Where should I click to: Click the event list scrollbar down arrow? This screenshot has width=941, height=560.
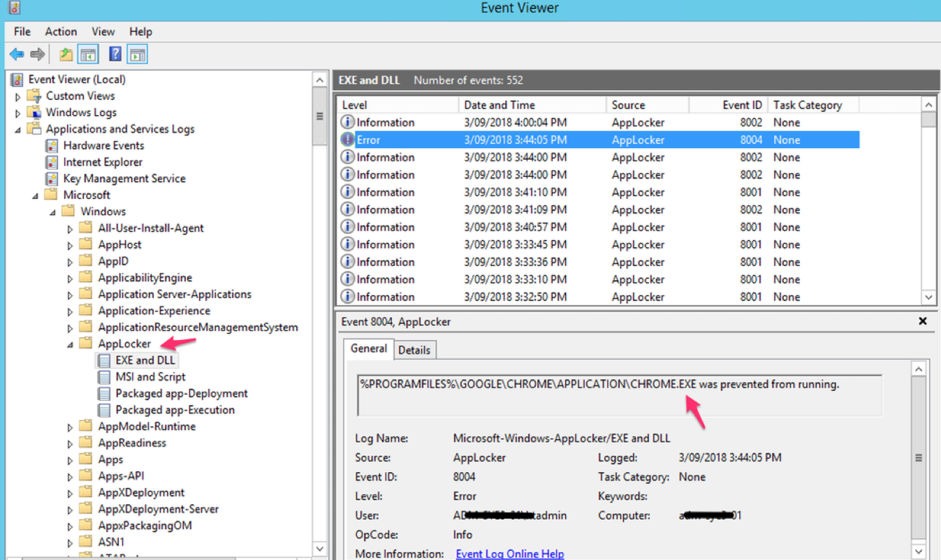(929, 297)
